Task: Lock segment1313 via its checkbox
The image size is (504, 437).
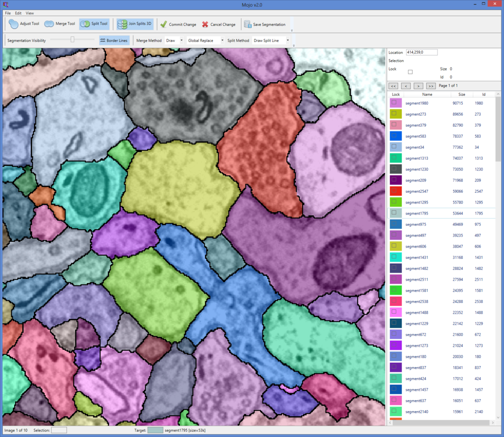Action: point(394,157)
